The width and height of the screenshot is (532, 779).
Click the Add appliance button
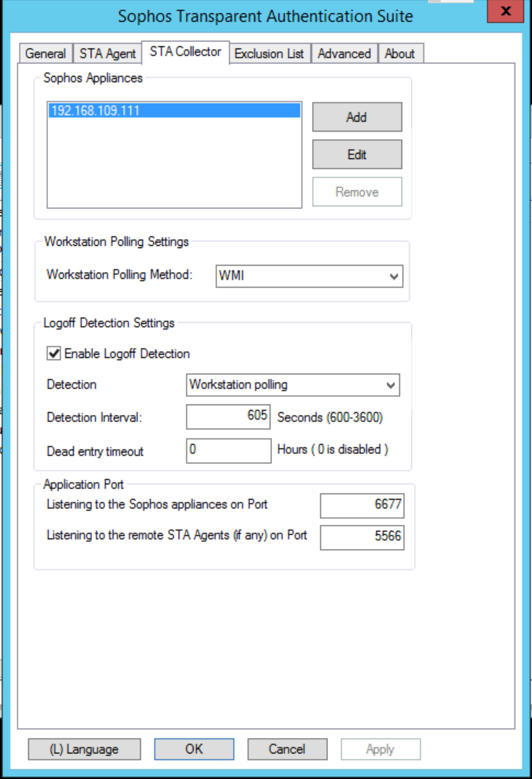pos(357,117)
